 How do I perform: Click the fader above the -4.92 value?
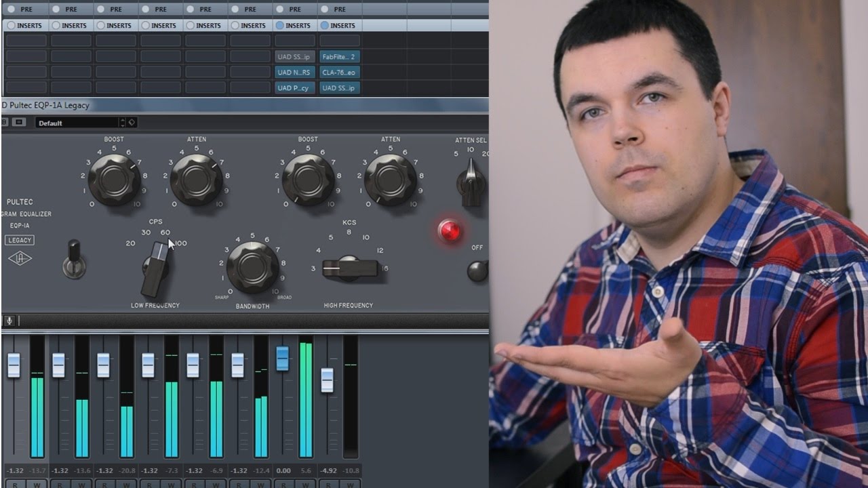tap(328, 380)
